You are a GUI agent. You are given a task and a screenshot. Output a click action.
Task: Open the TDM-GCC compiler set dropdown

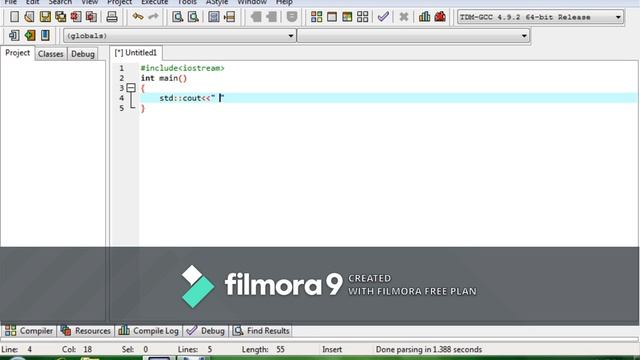pyautogui.click(x=540, y=17)
